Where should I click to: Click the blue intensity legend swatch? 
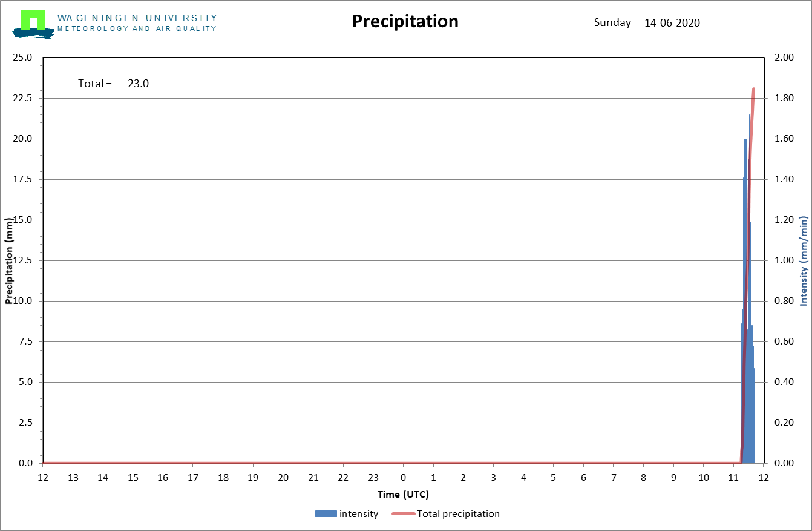click(x=326, y=514)
